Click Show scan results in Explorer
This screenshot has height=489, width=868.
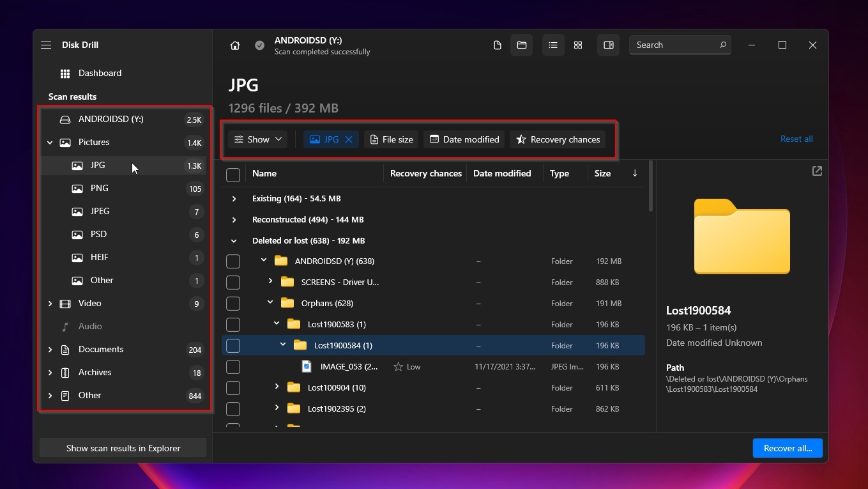click(123, 448)
